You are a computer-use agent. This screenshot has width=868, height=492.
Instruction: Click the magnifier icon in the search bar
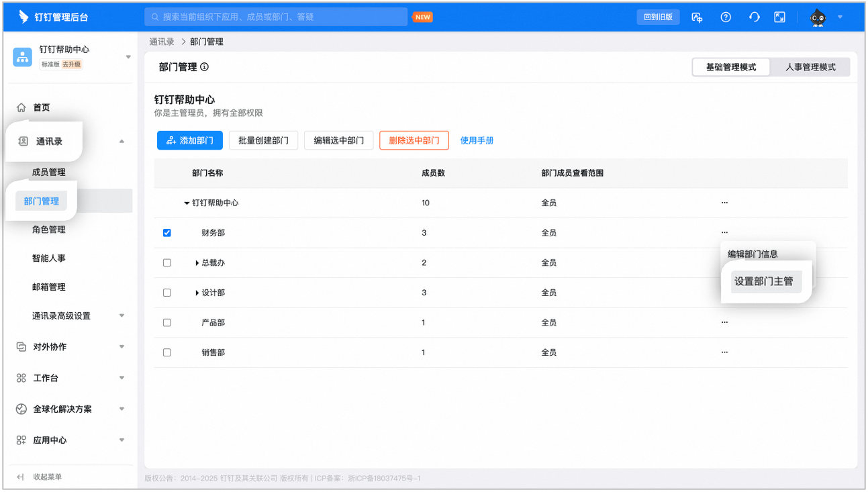point(155,17)
